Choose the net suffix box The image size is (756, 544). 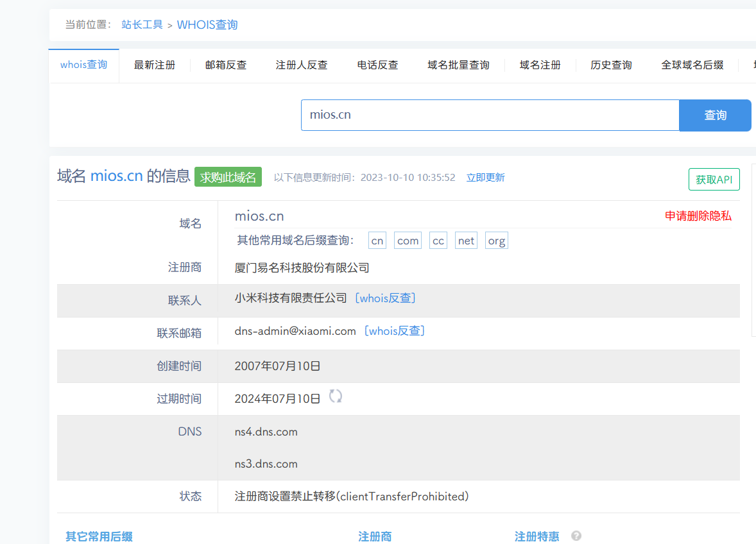coord(466,241)
